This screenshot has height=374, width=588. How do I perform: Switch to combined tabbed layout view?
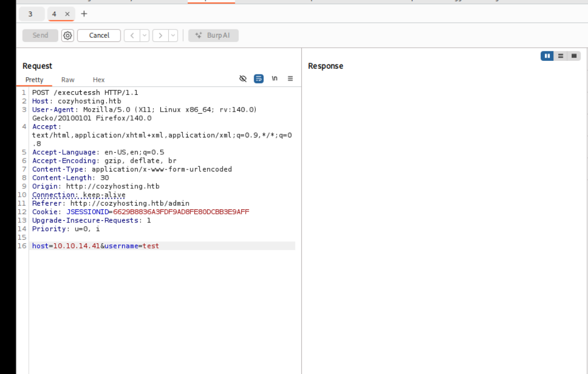[x=574, y=56]
